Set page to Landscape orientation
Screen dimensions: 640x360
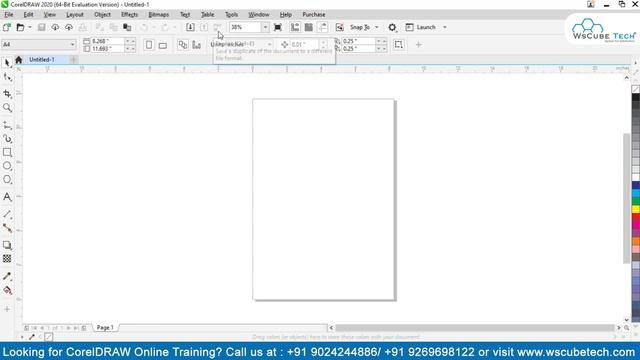[x=163, y=44]
